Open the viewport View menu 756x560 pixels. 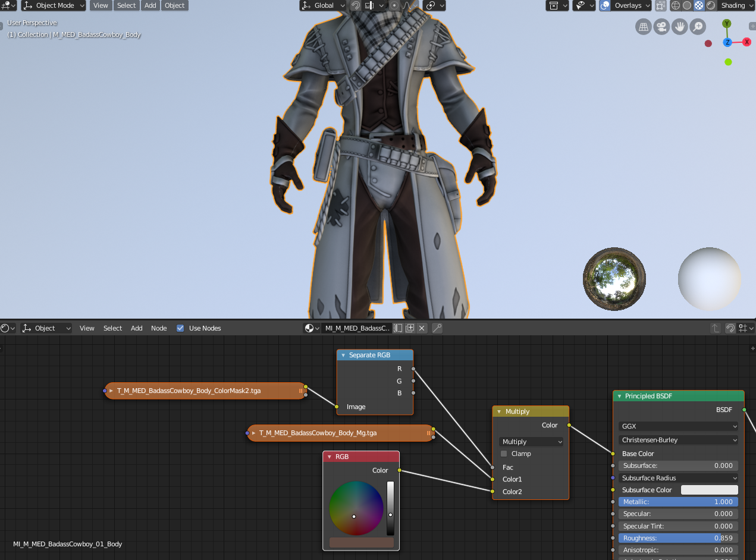point(101,5)
